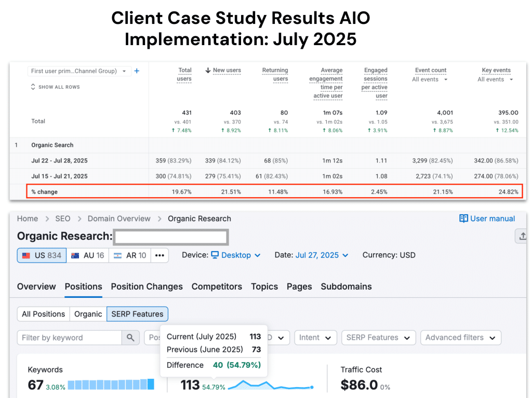Screen dimensions: 532x398
Task: Switch to the Position Changes tab
Action: click(147, 286)
